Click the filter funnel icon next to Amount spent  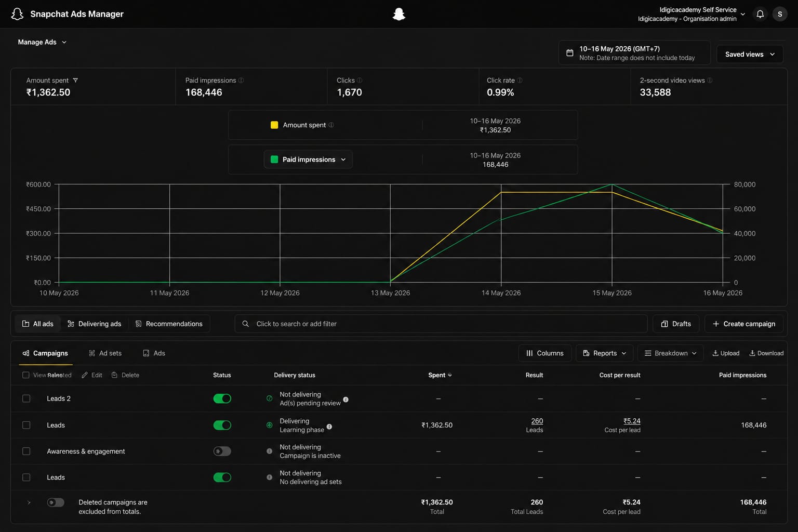point(75,81)
